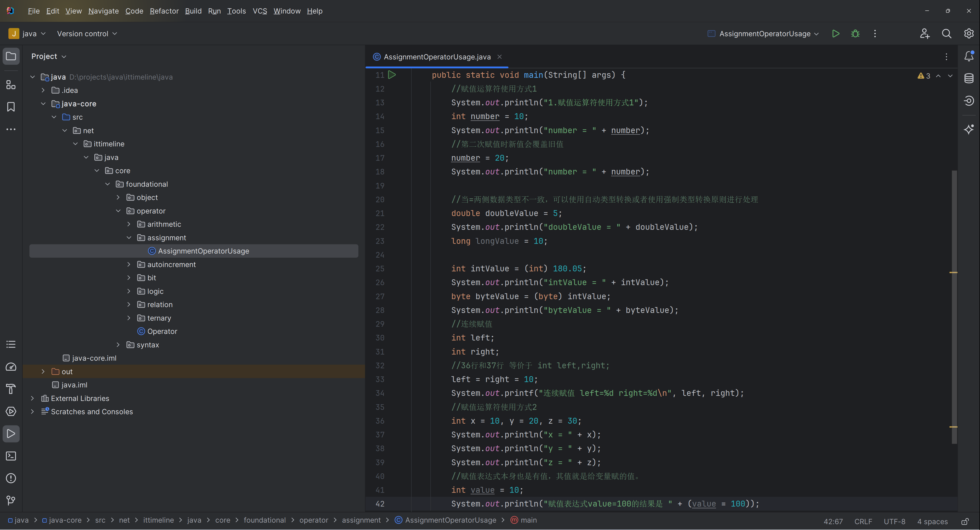Jump to previous highlighted warning arrow

pos(938,76)
